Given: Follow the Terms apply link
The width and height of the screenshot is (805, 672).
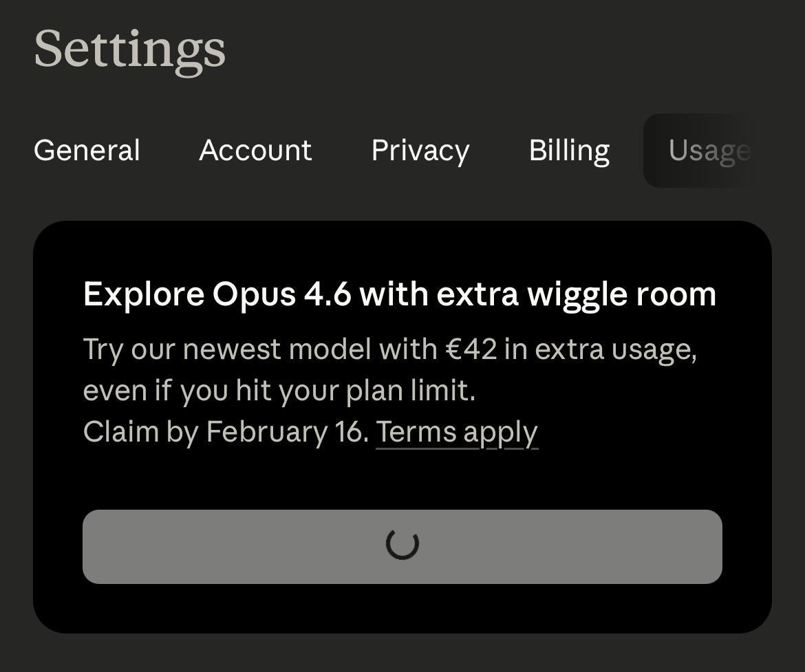Looking at the screenshot, I should coord(457,432).
